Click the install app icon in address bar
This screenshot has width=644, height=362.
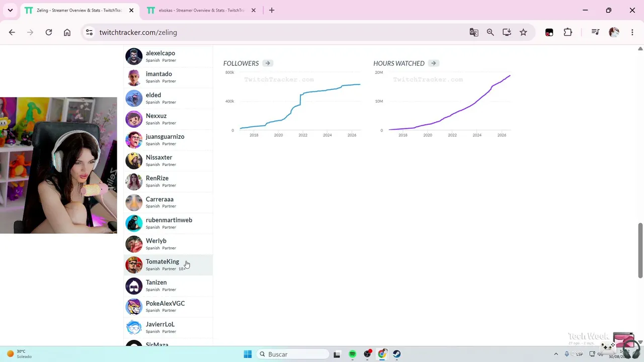coord(507,32)
